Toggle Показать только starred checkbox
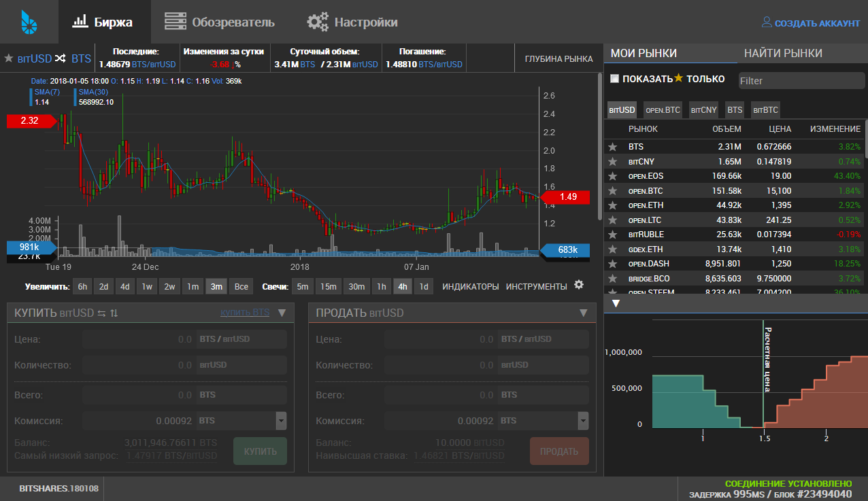 tap(615, 79)
